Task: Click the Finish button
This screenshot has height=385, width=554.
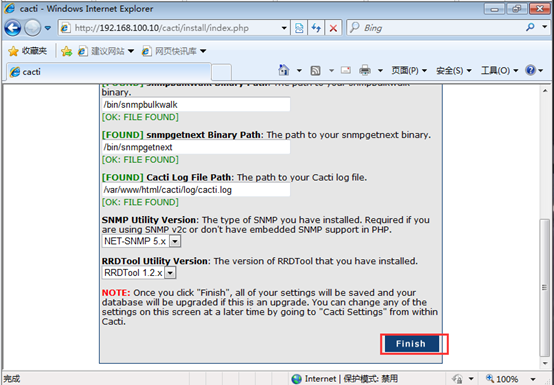Action: [412, 344]
